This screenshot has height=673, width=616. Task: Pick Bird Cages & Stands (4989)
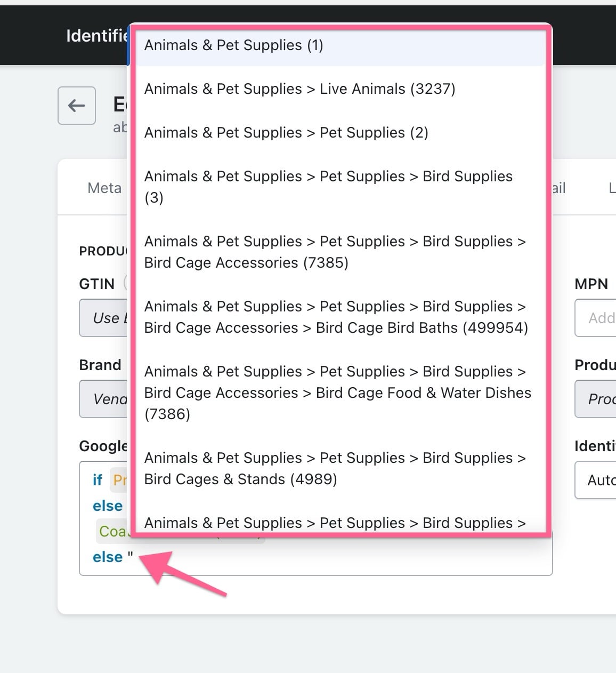(x=341, y=469)
